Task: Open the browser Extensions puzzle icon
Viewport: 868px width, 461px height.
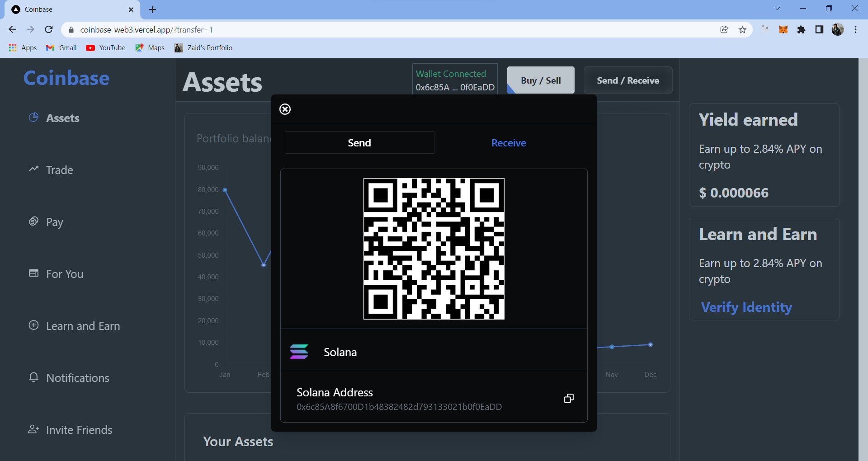Action: tap(801, 29)
